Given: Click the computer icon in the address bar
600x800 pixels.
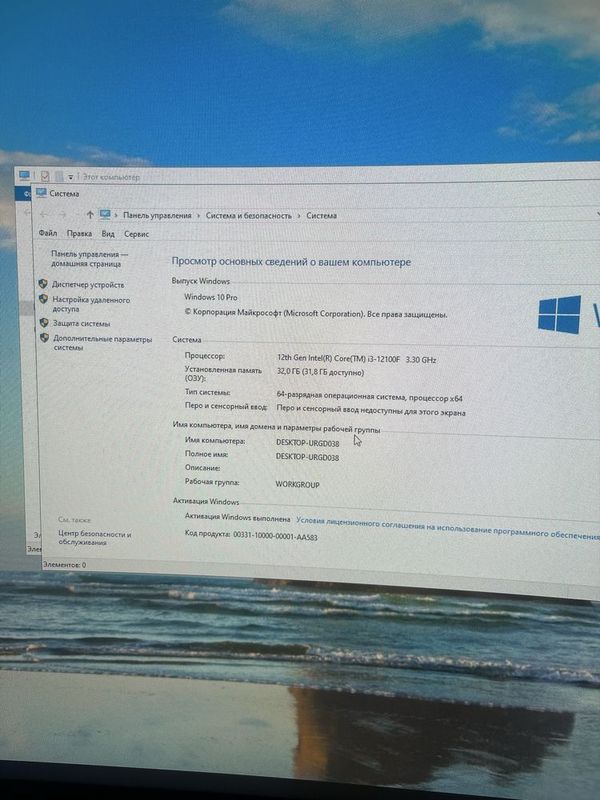Looking at the screenshot, I should coord(105,214).
